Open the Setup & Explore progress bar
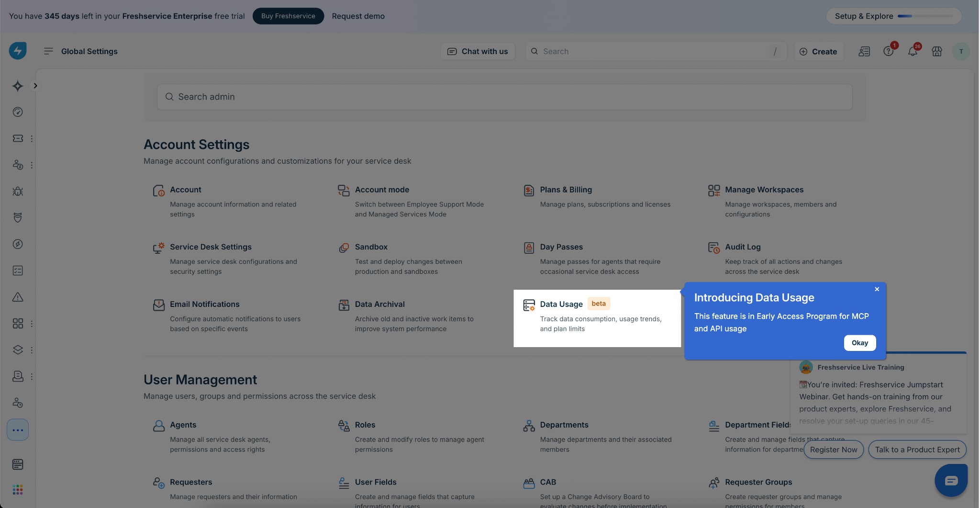Image resolution: width=980 pixels, height=508 pixels. (x=893, y=16)
